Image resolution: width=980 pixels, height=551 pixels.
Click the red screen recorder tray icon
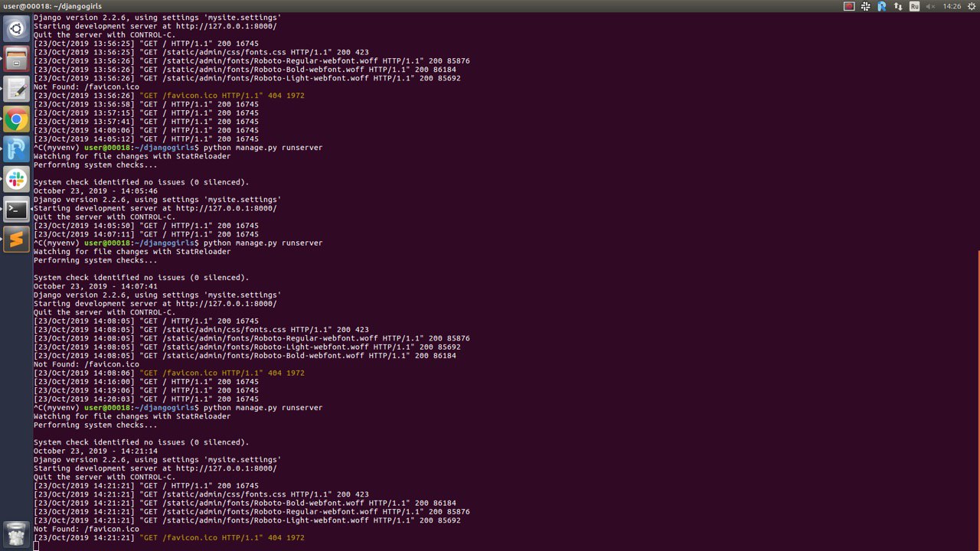849,6
